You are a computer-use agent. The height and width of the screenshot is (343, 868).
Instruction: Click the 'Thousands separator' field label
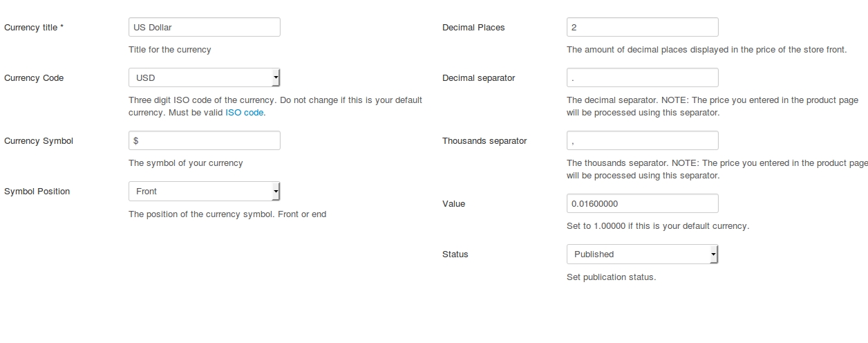484,141
